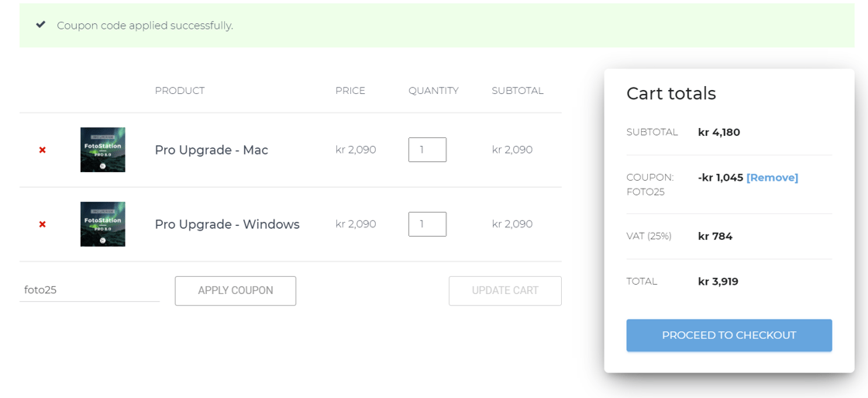Focus the quantity field for Pro Upgrade - Mac
Viewport: 868px width, 398px height.
click(x=427, y=150)
